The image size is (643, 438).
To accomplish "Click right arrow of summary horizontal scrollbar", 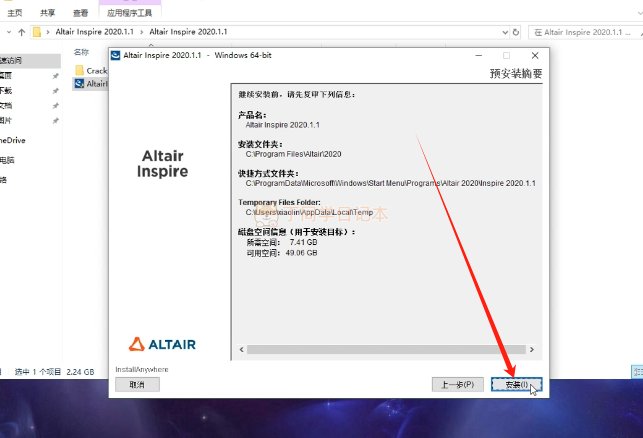I will tap(531, 349).
